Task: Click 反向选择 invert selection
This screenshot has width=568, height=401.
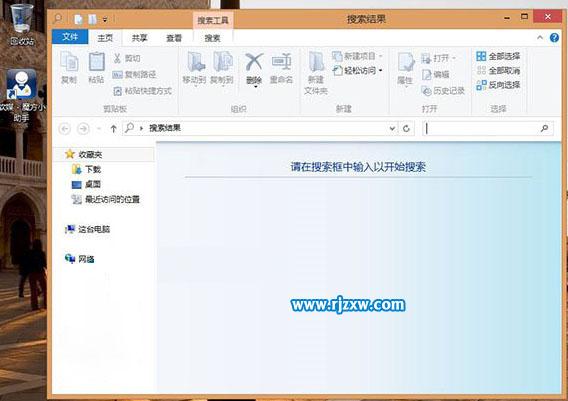Action: click(x=498, y=85)
